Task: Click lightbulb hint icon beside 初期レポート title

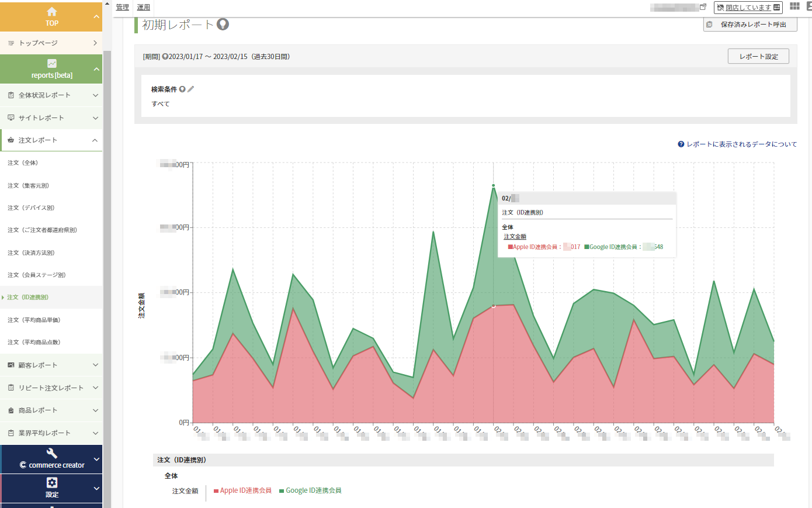Action: click(x=223, y=25)
